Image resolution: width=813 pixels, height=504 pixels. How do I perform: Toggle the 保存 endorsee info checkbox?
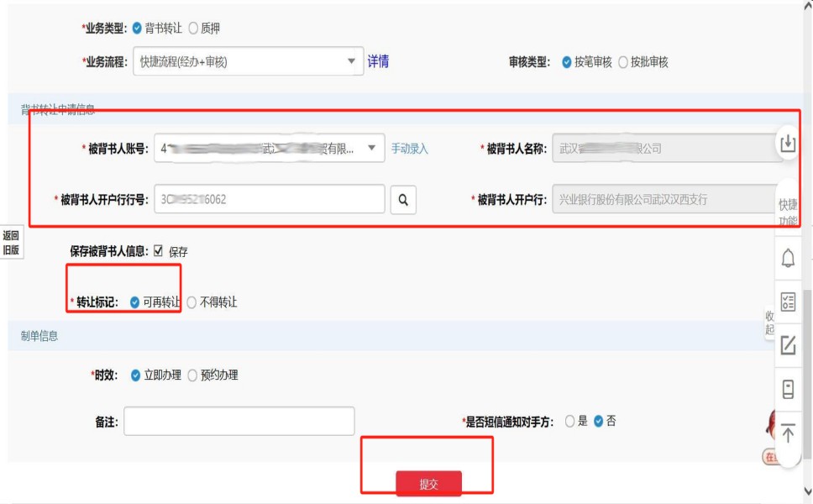[x=158, y=251]
